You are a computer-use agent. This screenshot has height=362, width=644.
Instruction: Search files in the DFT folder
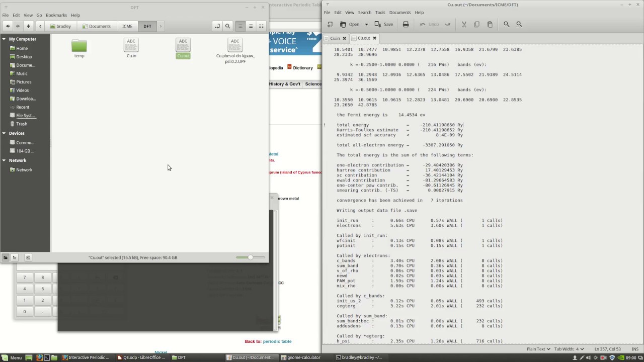(x=227, y=26)
